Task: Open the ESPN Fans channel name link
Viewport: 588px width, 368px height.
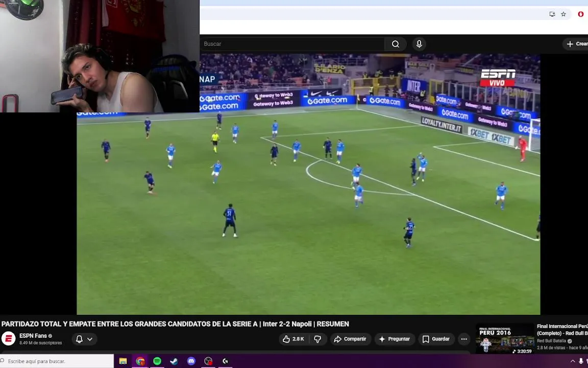Action: point(33,336)
